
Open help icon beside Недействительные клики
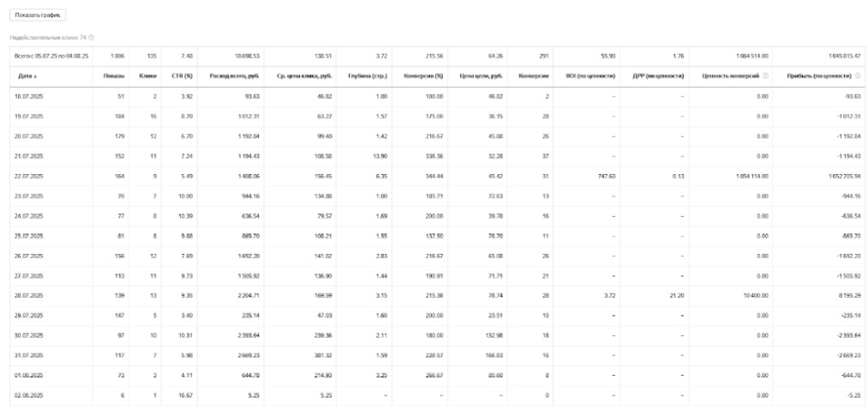92,37
